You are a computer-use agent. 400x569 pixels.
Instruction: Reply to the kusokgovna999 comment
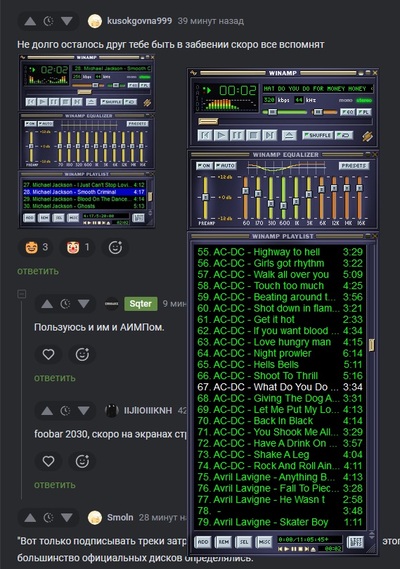click(38, 271)
